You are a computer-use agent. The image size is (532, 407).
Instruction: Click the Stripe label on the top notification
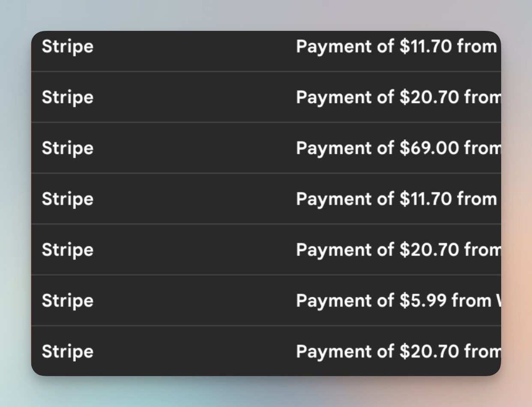click(67, 47)
